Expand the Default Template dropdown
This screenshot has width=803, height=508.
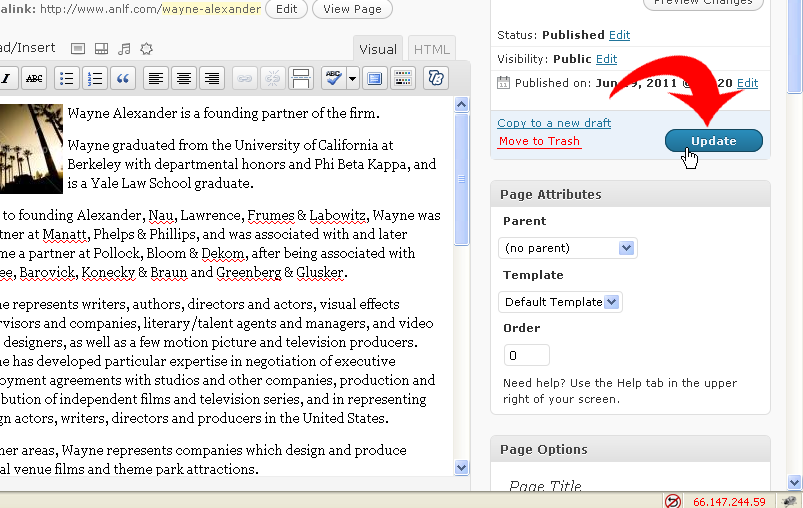(x=560, y=302)
